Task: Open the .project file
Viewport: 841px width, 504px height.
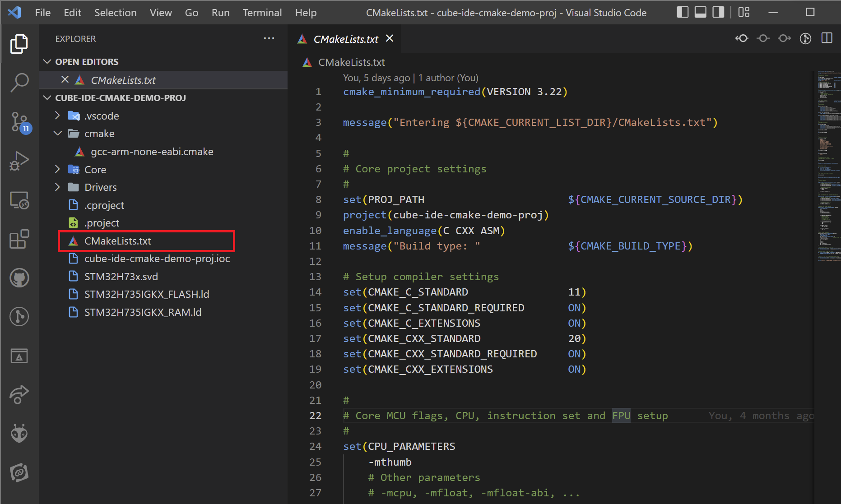Action: pyautogui.click(x=102, y=223)
